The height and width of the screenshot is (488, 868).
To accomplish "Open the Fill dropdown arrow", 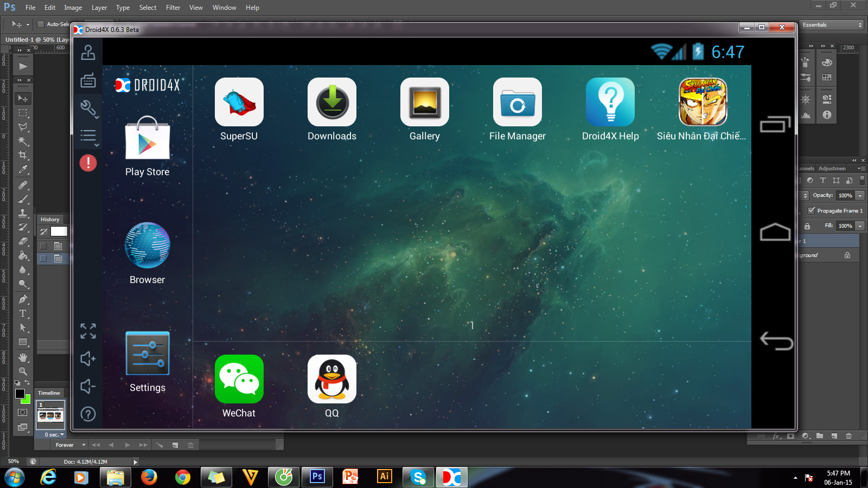I will [x=860, y=226].
